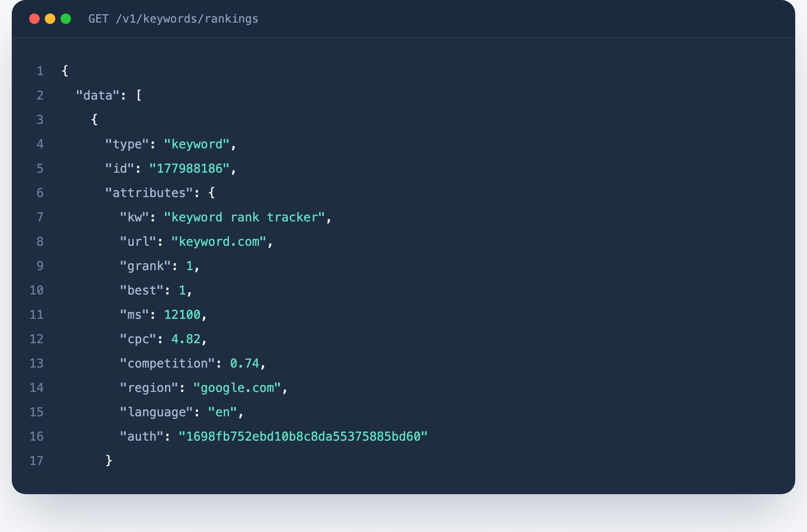Click the "type" key on line 4
The height and width of the screenshot is (532, 807).
(127, 144)
